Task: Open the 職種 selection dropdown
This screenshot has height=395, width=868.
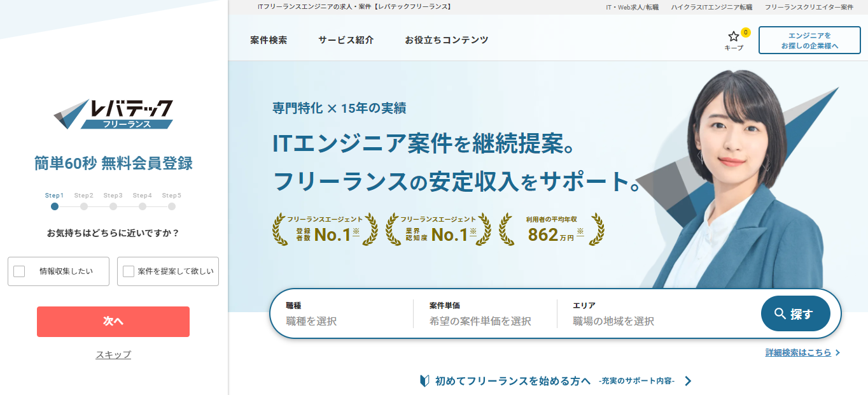Action: (344, 320)
